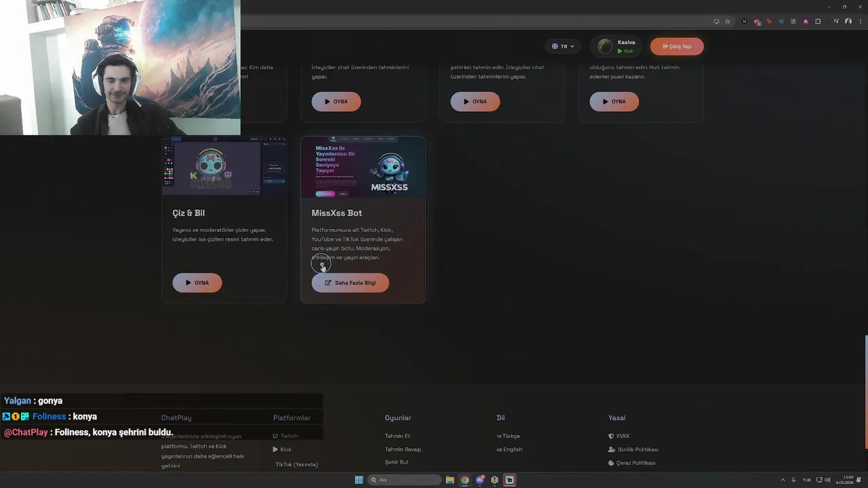This screenshot has height=488, width=868.
Task: Click the install app icon in address bar
Action: [x=716, y=21]
